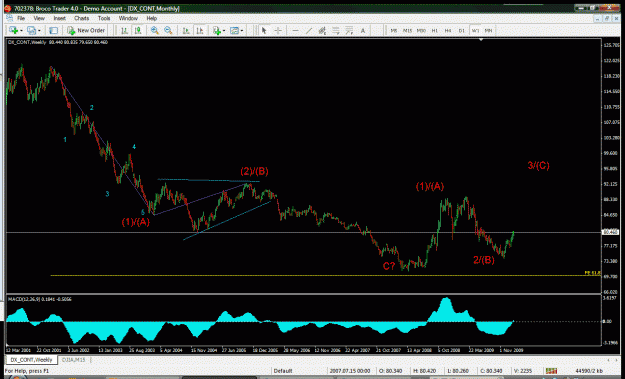Switch chart to bar chart mode
The width and height of the screenshot is (625, 379).
tap(124, 30)
